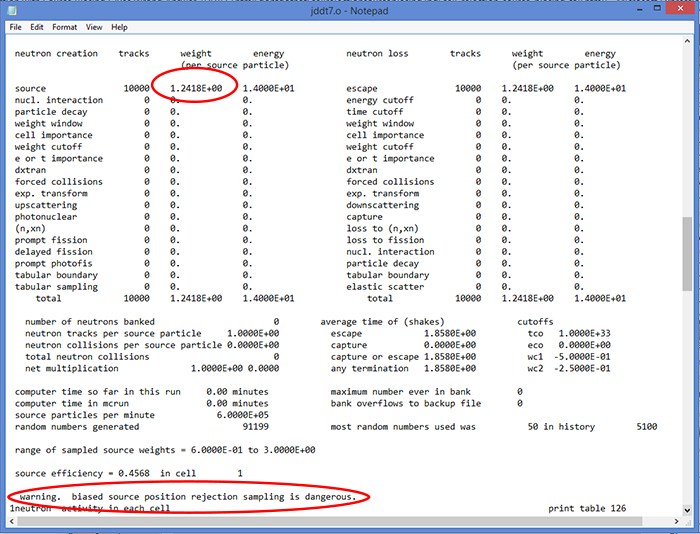Open the Edit menu

pyautogui.click(x=37, y=27)
